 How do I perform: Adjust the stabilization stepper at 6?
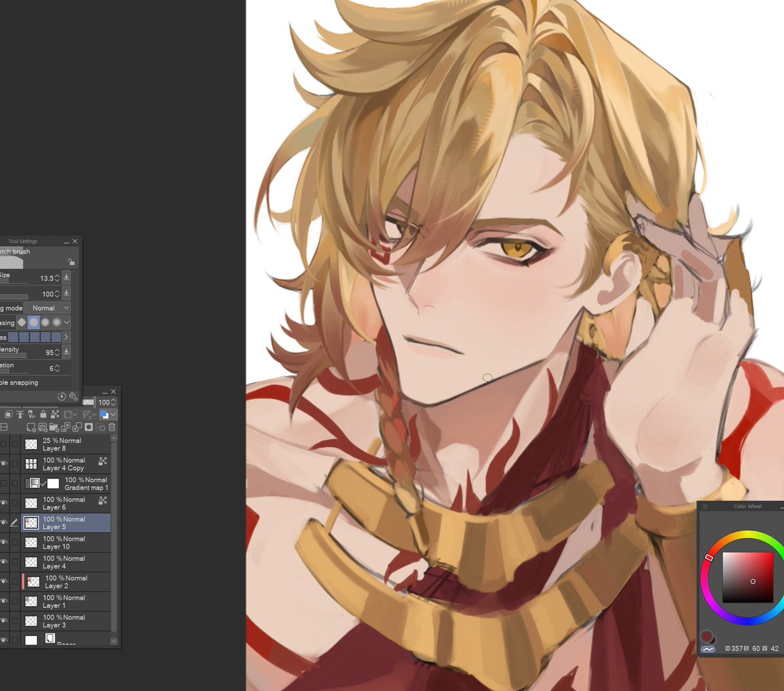click(x=57, y=368)
